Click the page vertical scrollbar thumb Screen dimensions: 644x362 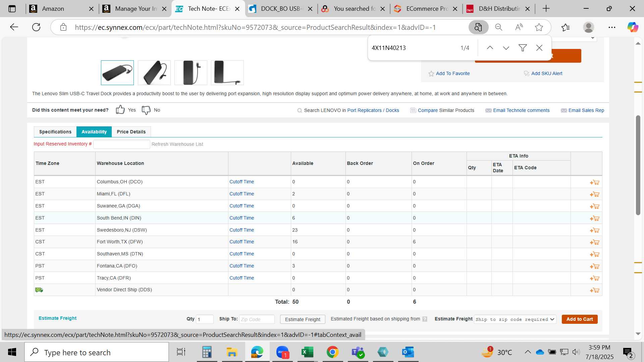[x=638, y=165]
